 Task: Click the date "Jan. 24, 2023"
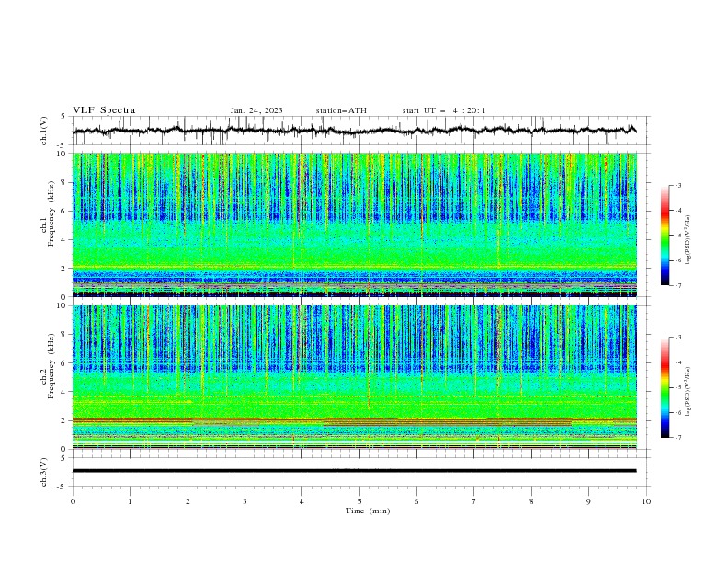pos(256,110)
